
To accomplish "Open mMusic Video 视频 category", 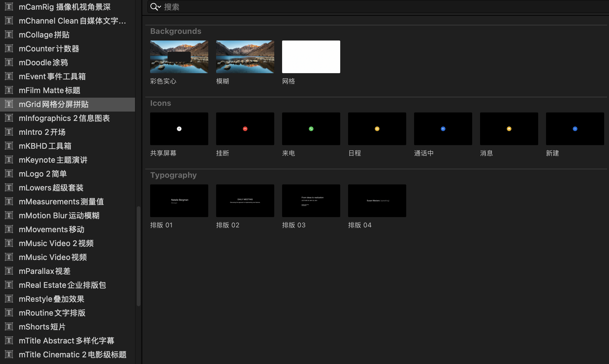I will 67,257.
